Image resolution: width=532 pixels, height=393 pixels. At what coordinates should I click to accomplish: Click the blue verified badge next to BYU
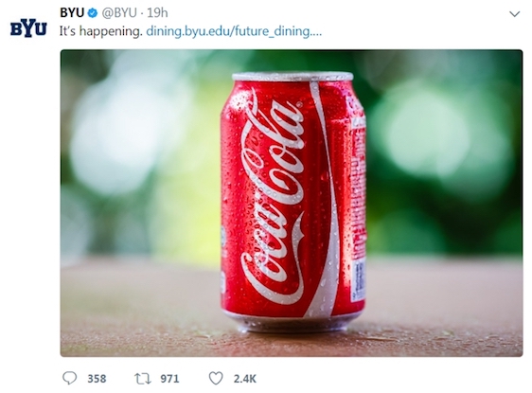coord(93,13)
